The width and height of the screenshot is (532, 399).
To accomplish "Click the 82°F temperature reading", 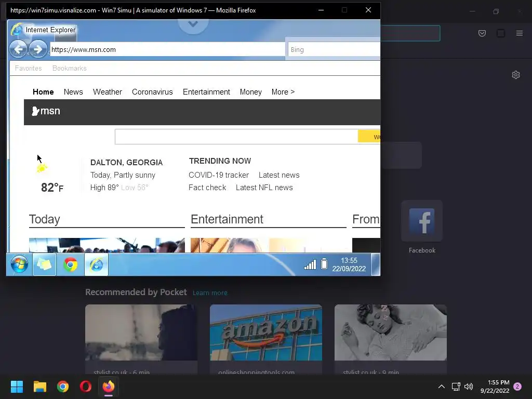I will (52, 187).
